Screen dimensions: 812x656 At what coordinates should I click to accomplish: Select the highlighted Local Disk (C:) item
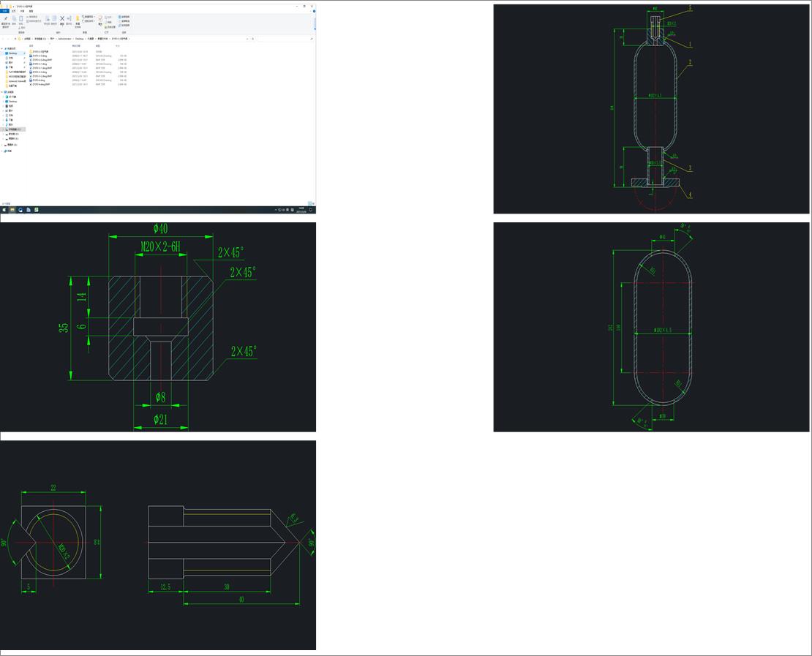(14, 129)
